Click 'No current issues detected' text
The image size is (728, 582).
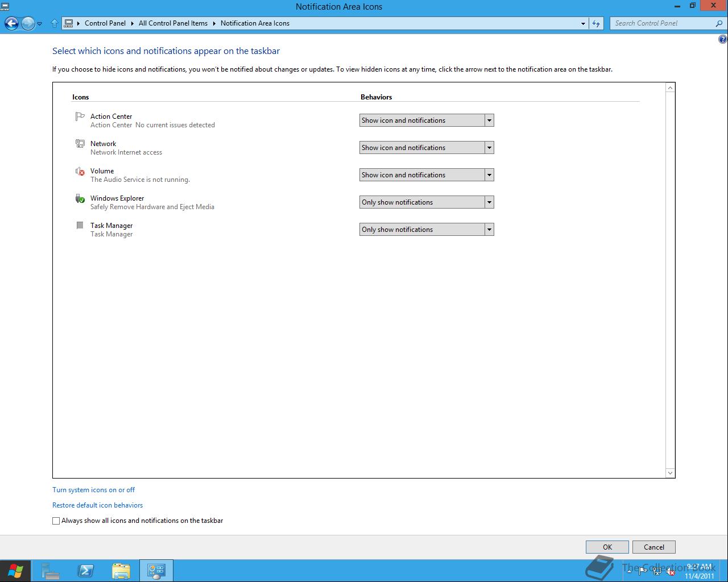tap(175, 125)
